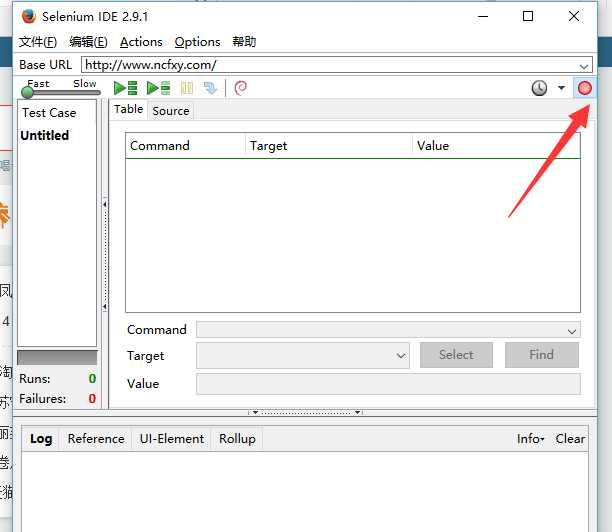Viewport: 612px width, 532px height.
Task: Clear the log output
Action: (x=570, y=439)
